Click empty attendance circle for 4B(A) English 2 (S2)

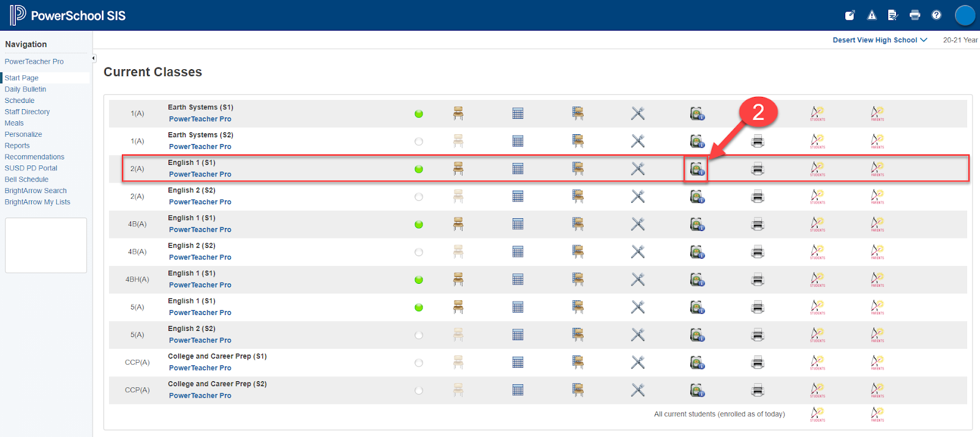pos(419,252)
